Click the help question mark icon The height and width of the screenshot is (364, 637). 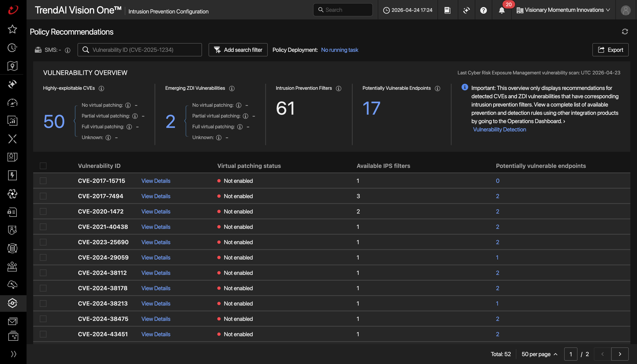[483, 10]
